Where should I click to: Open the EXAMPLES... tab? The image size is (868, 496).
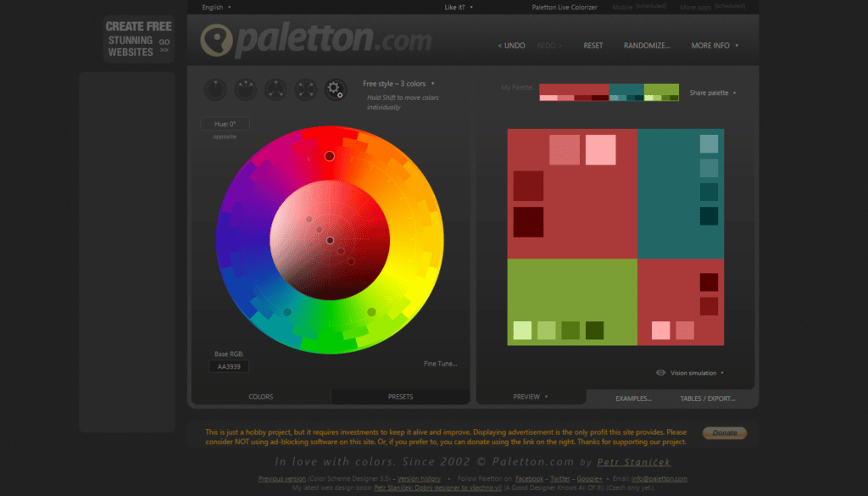[633, 398]
